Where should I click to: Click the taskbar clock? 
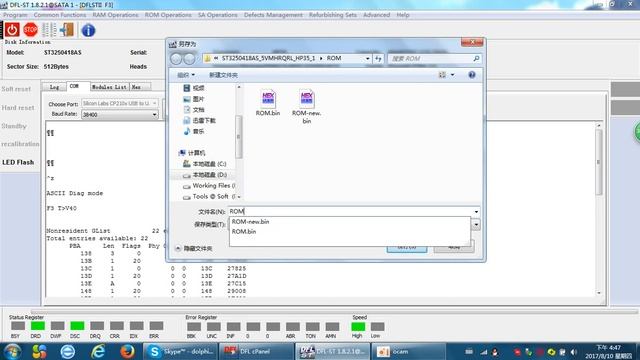coord(609,352)
